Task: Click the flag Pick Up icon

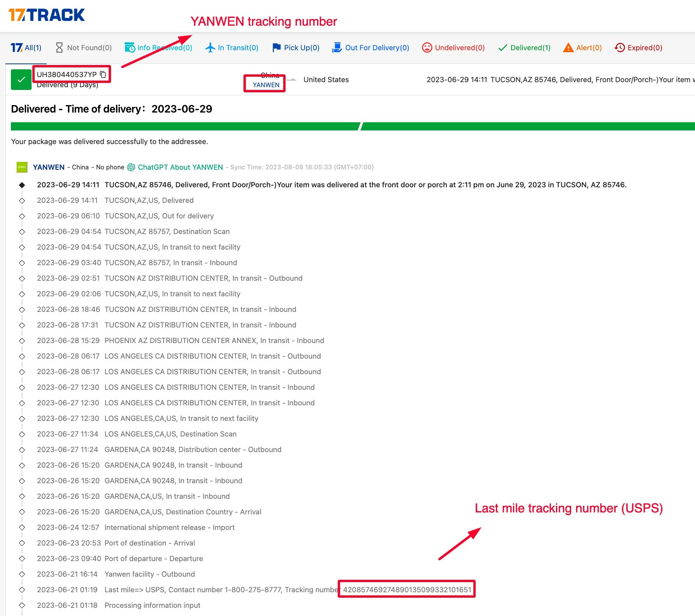Action: (277, 48)
